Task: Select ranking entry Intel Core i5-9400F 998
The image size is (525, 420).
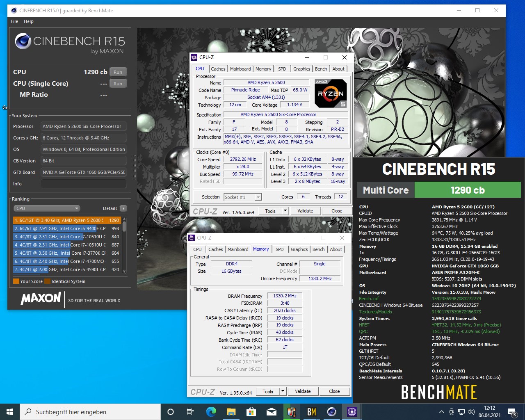Action: point(67,228)
